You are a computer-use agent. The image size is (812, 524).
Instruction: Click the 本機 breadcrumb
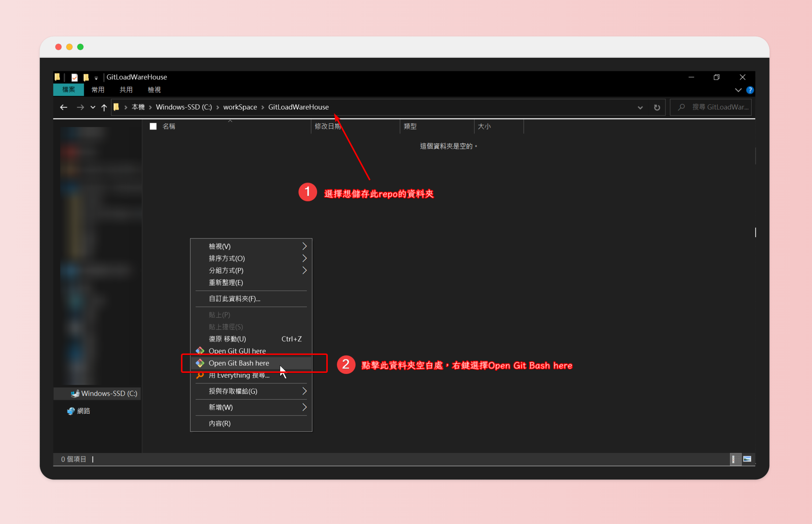[138, 107]
